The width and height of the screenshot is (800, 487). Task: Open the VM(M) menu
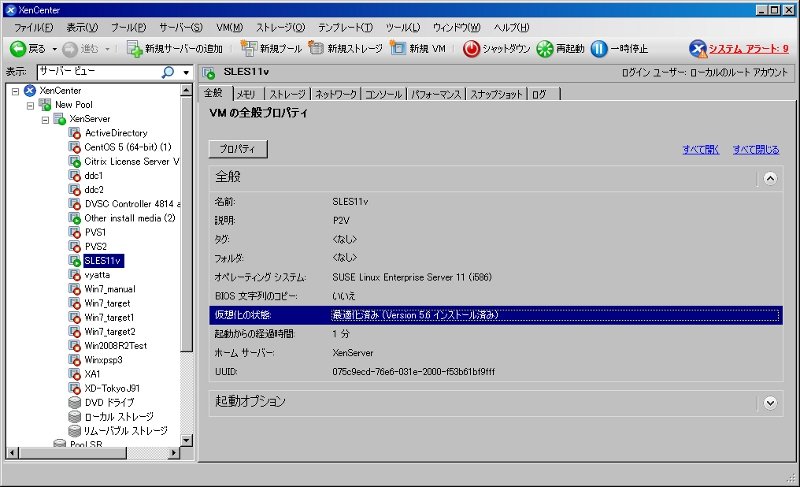[229, 28]
